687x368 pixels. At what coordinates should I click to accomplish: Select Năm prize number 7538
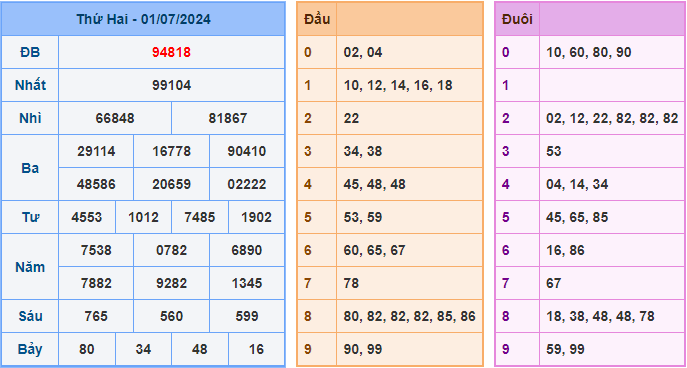pos(96,250)
